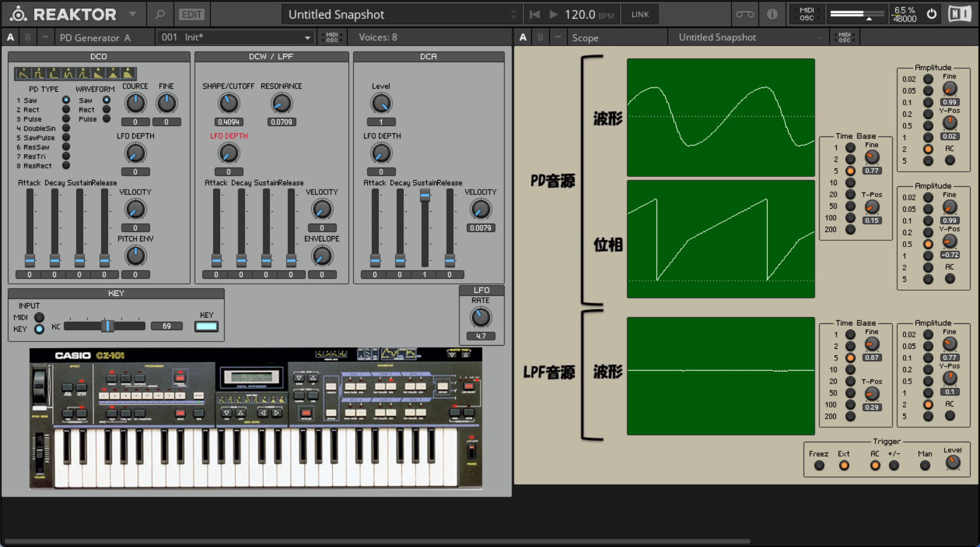Click the DCA Sustain slider handle

[425, 196]
